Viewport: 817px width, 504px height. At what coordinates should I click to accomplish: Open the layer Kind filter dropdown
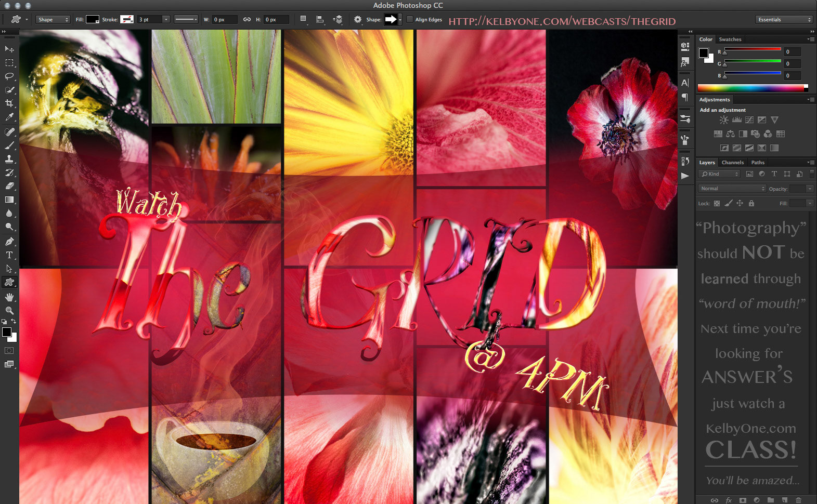[x=719, y=174]
